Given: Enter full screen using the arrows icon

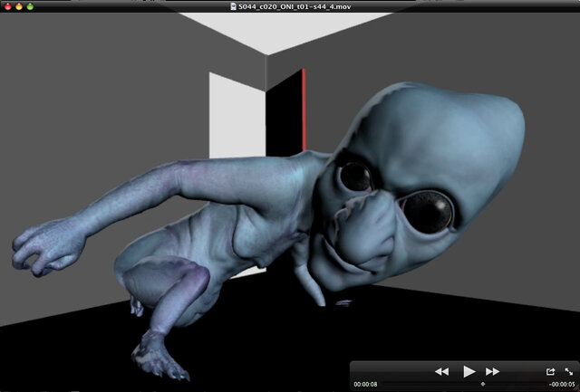Looking at the screenshot, I should click(x=568, y=371).
